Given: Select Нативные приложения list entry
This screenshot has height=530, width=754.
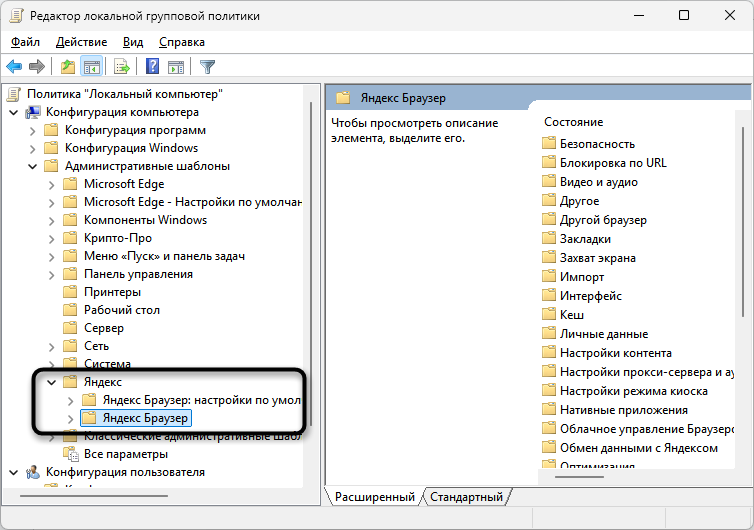Looking at the screenshot, I should 624,410.
